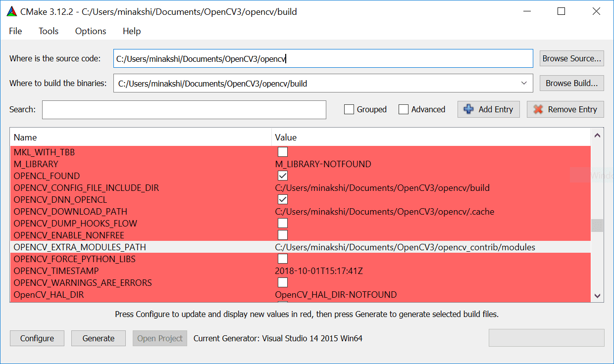The image size is (614, 364).
Task: Check the OPENCV_WARNINGS_ARE_ERRORS checkbox
Action: (283, 282)
